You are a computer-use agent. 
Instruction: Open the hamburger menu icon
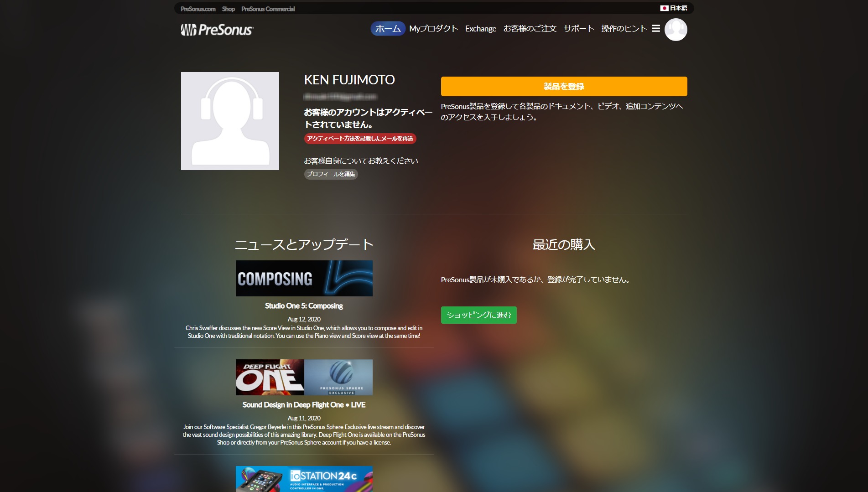coord(655,28)
